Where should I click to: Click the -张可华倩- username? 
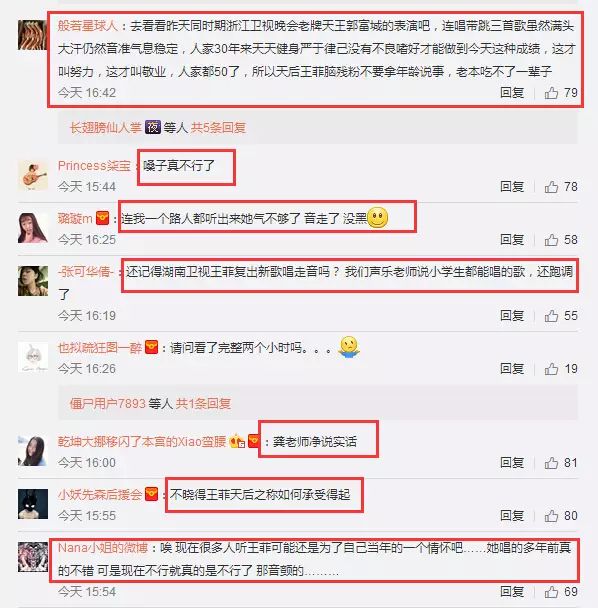86,272
